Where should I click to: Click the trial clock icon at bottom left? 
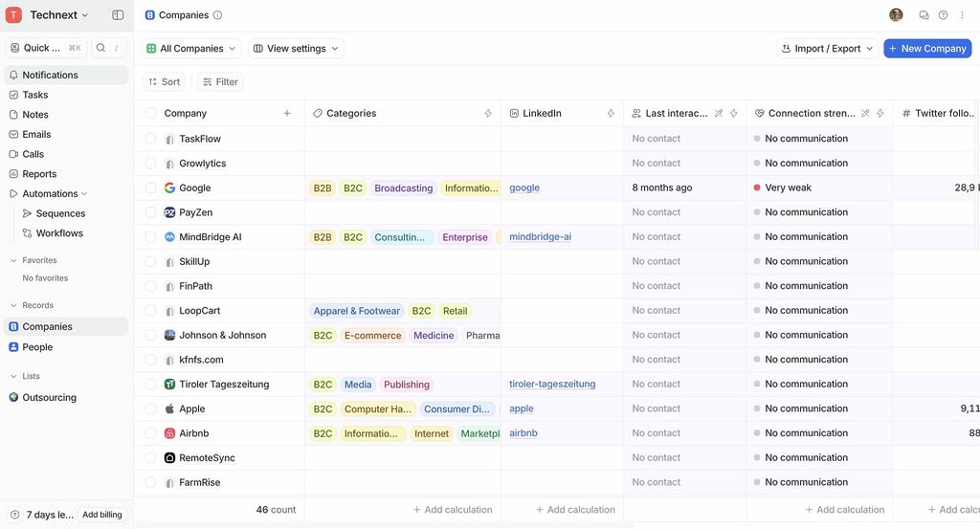(15, 515)
